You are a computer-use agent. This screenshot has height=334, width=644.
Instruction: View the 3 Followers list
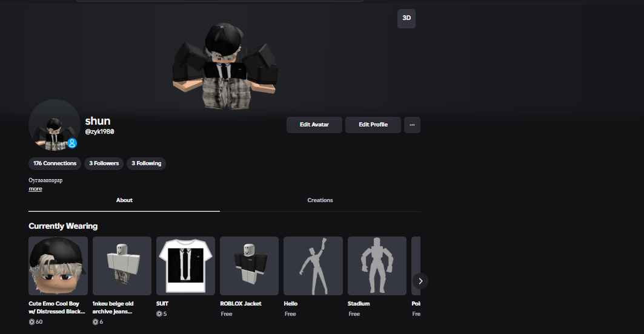point(104,163)
